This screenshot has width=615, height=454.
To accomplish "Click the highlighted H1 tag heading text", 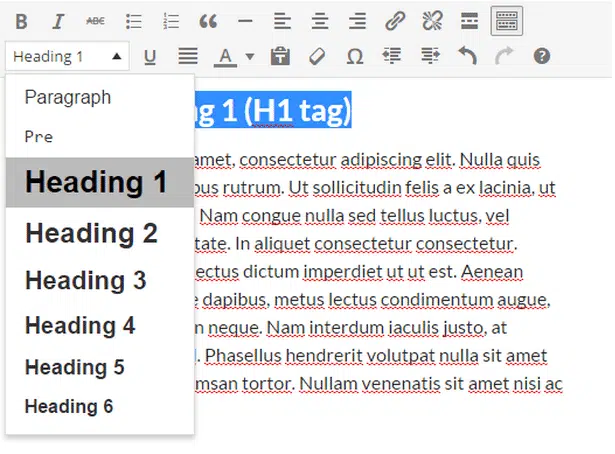I will pos(273,110).
